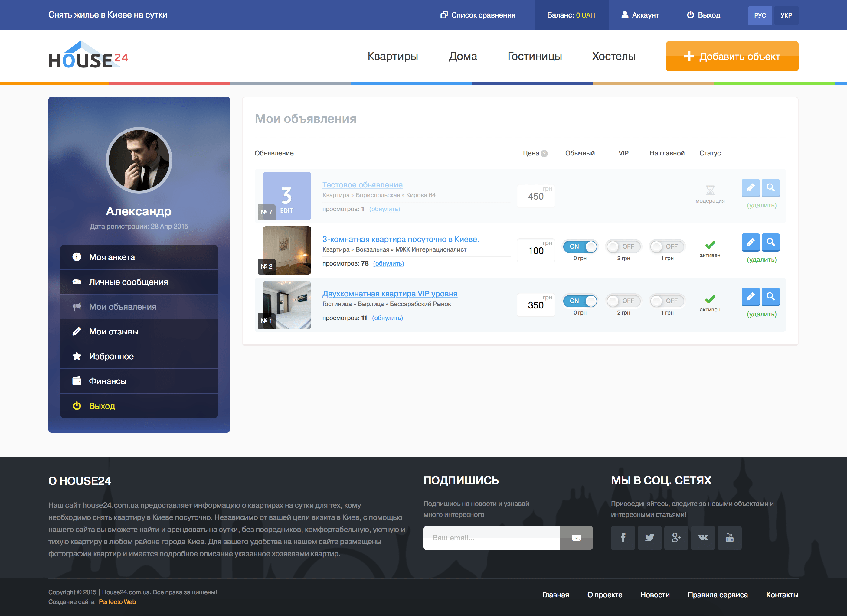The image size is (847, 616).
Task: Reset views via обнулить for 3-комнатная квартира
Action: pos(388,264)
